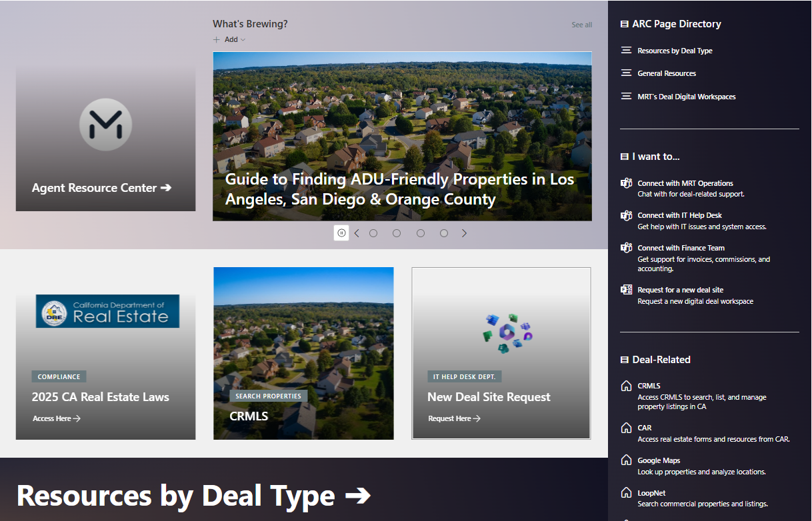Open General Resources directory link

667,73
